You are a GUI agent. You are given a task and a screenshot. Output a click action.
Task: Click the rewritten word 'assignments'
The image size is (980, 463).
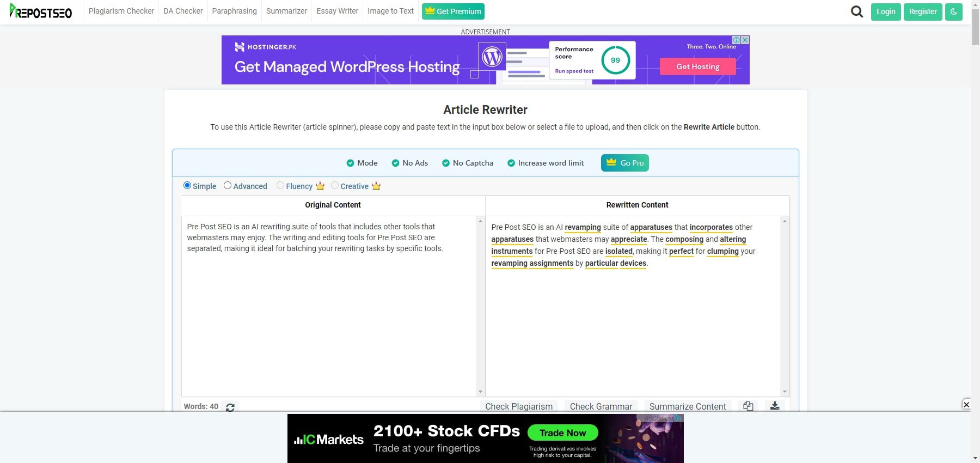coord(552,263)
